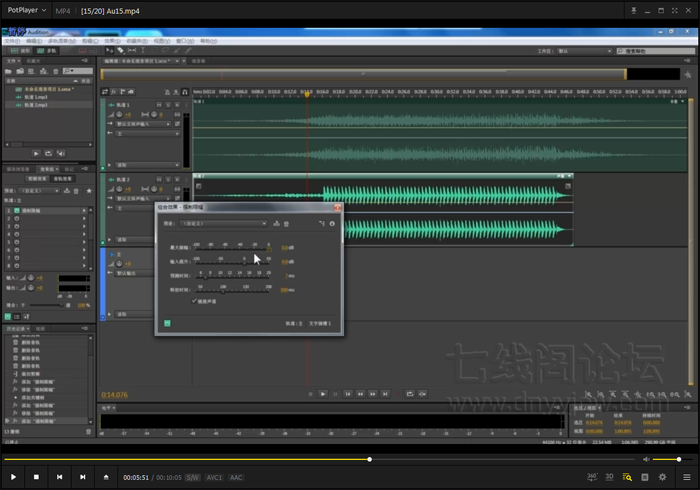
Task: Stop the PotPlayer video playback
Action: pos(37,477)
